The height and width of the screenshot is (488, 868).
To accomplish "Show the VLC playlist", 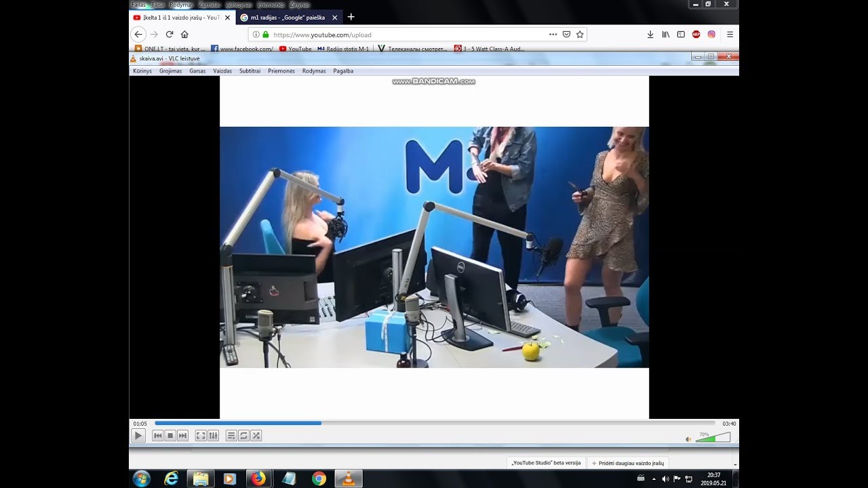I will click(x=231, y=436).
